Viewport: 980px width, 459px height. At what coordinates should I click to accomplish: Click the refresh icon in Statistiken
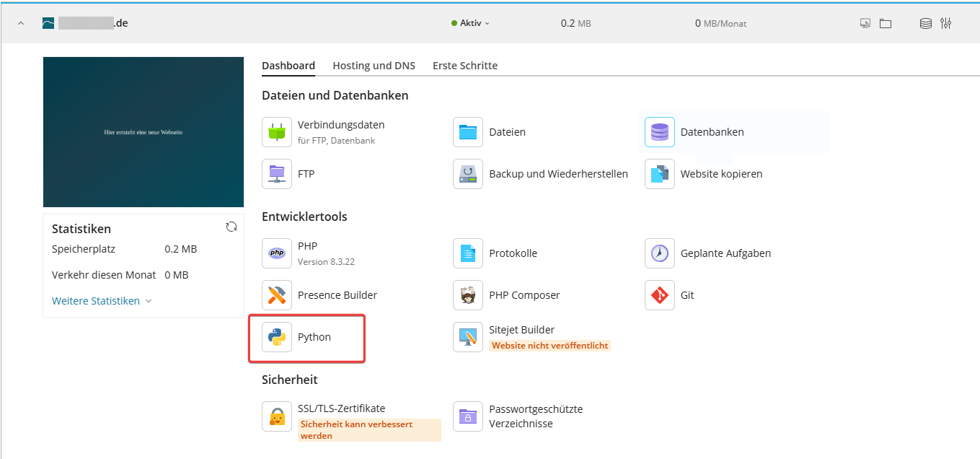231,227
